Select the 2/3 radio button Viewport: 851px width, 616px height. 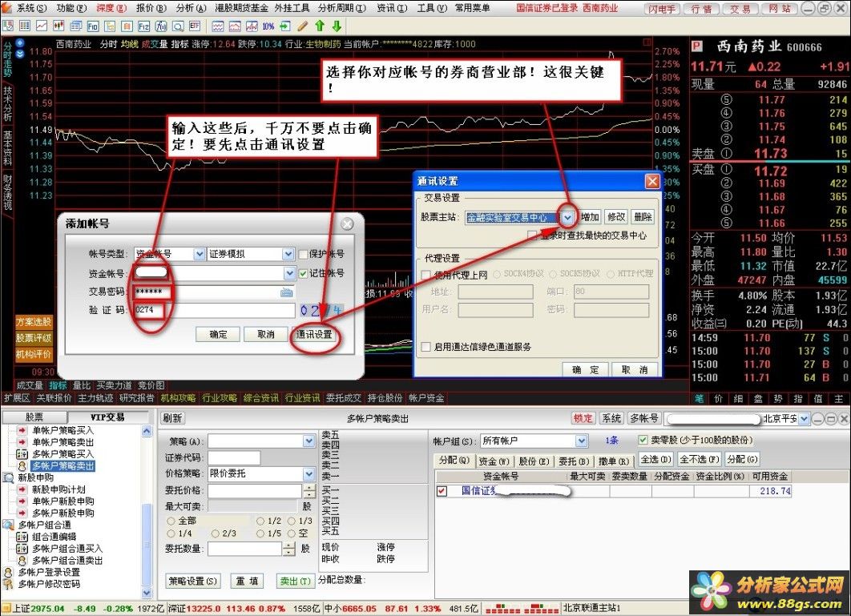coord(215,533)
